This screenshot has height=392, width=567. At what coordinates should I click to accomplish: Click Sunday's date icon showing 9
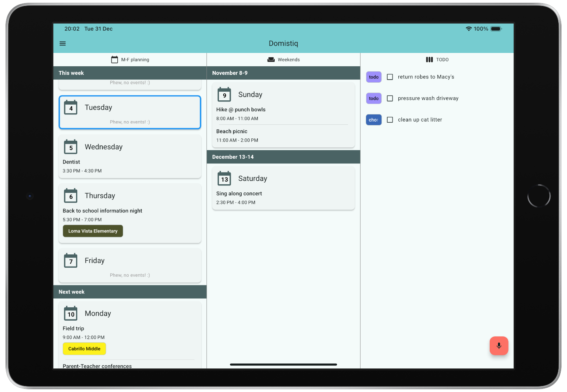tap(224, 94)
